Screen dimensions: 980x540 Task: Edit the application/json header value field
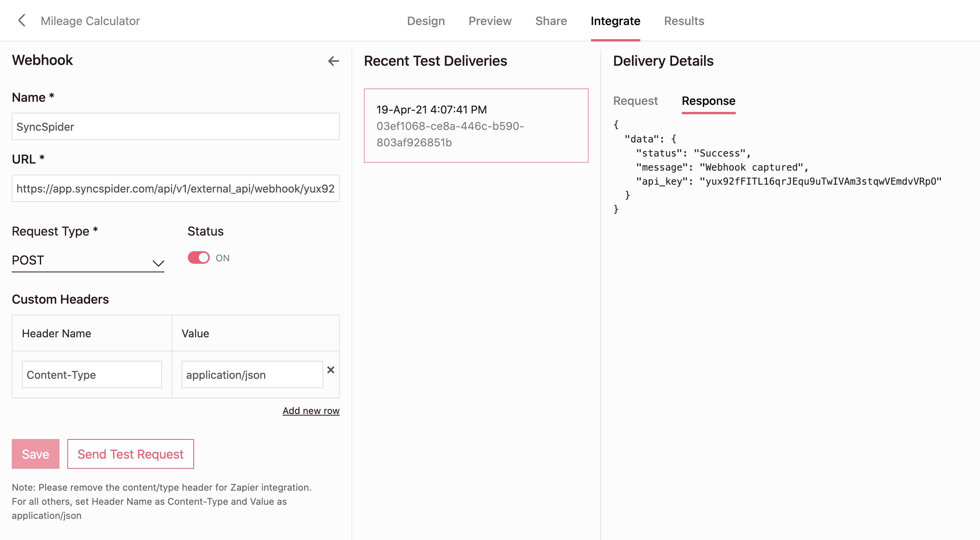(252, 374)
